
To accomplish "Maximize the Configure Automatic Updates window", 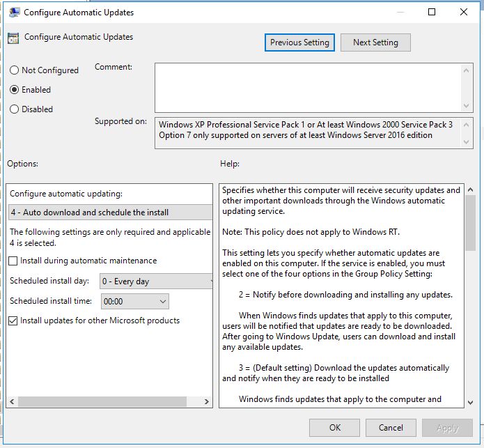I will 432,12.
